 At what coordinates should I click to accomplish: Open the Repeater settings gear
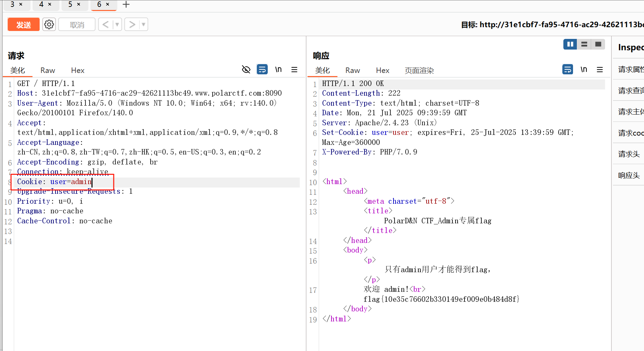[49, 24]
